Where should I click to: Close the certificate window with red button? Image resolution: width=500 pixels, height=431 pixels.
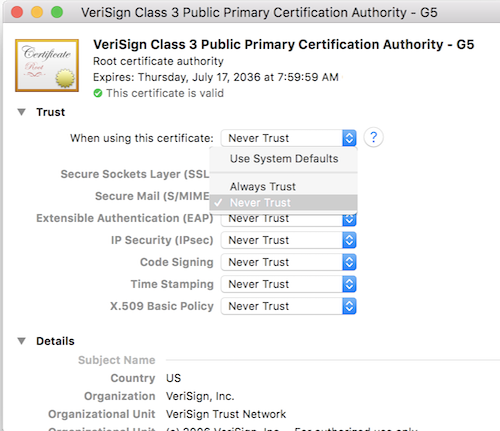[17, 12]
